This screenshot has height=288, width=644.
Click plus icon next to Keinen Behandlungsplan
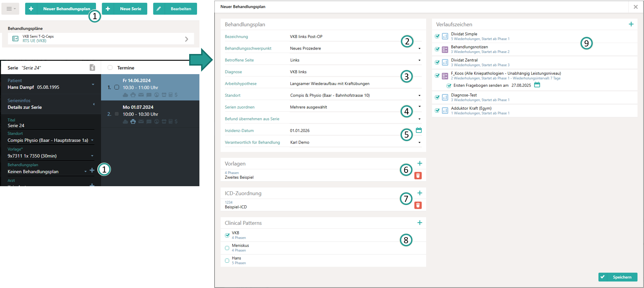pyautogui.click(x=92, y=170)
